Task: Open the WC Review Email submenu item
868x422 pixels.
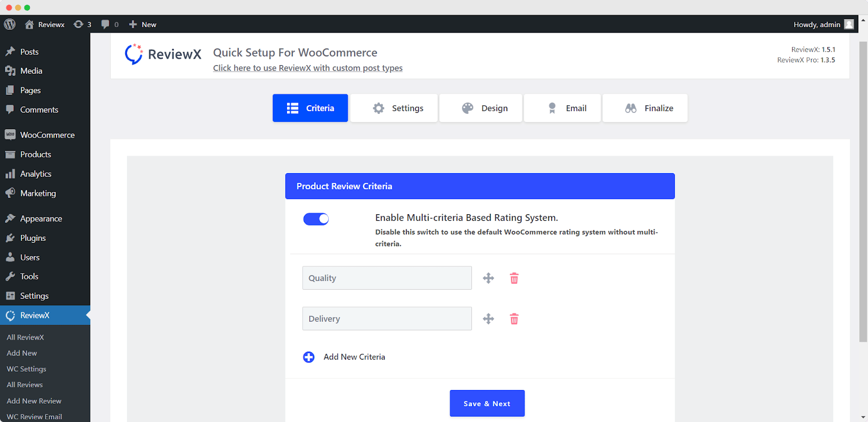Action: point(34,417)
